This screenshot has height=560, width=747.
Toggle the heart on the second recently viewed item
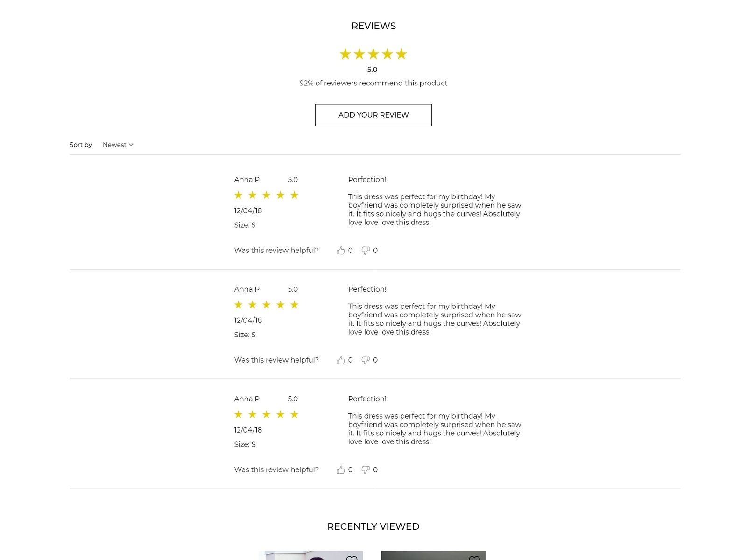point(475,558)
